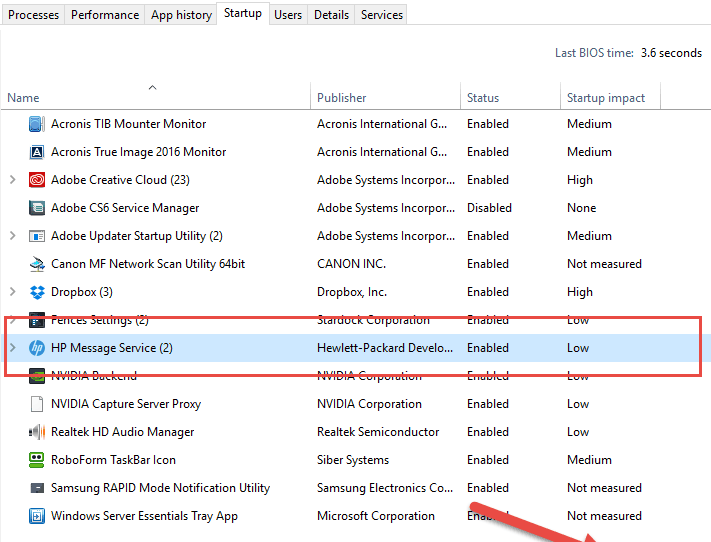Image resolution: width=711 pixels, height=542 pixels.
Task: Expand the Adobe Creative Cloud (23) group
Action: point(13,180)
